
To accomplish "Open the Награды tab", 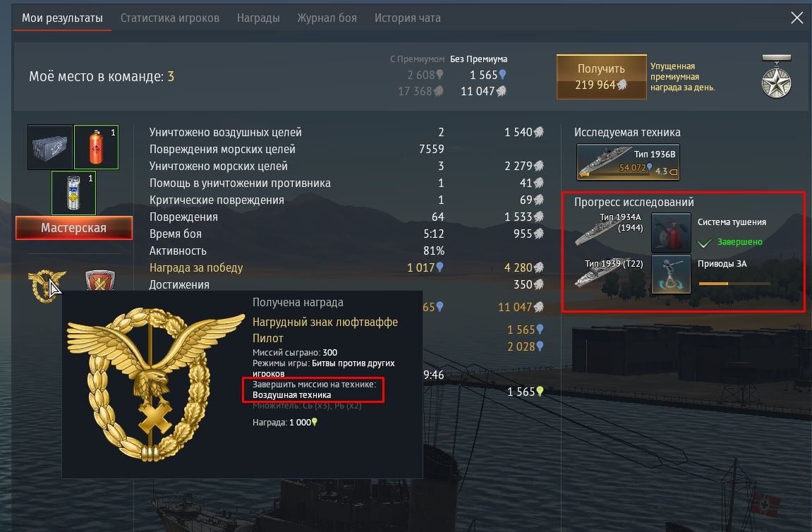I will 258,18.
